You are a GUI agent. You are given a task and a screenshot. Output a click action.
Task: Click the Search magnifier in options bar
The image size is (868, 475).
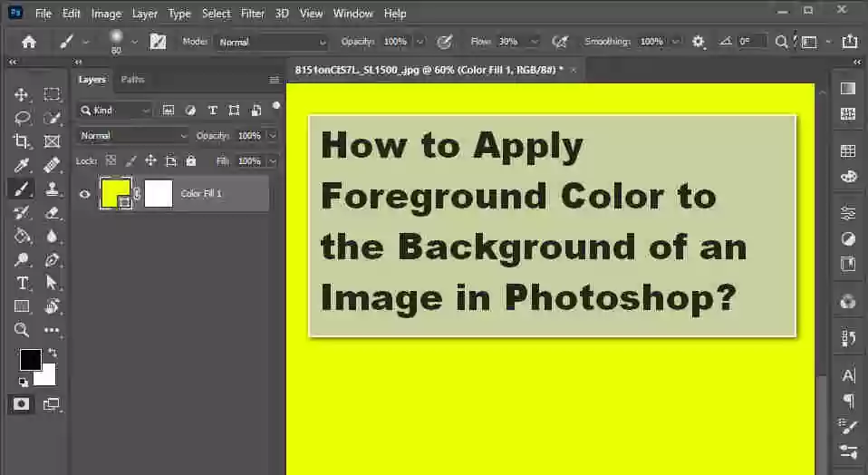(x=781, y=42)
